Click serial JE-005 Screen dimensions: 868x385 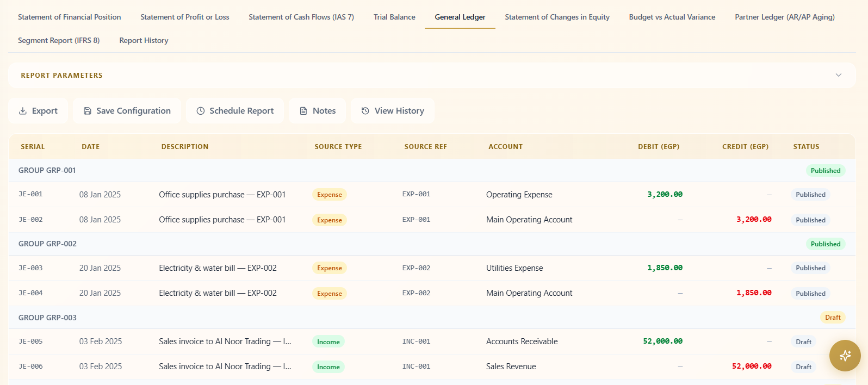[30, 341]
